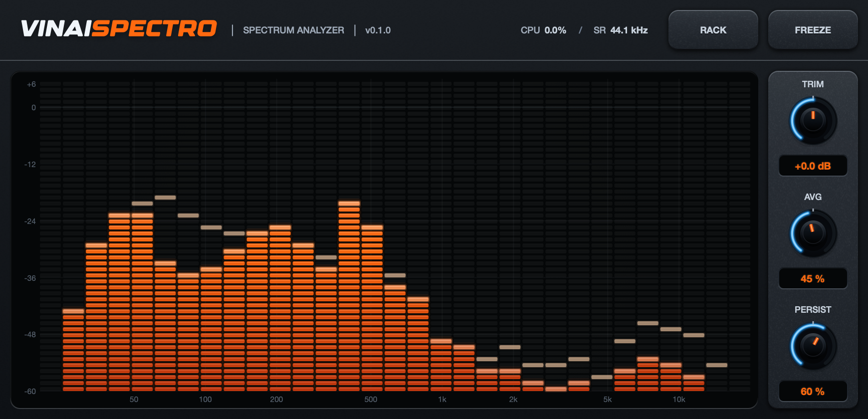Click the 1k frequency axis label
The height and width of the screenshot is (419, 868).
[442, 400]
